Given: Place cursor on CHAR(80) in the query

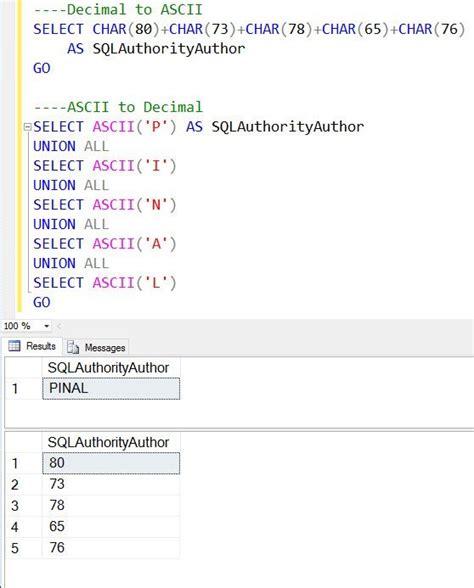Looking at the screenshot, I should click(x=126, y=29).
